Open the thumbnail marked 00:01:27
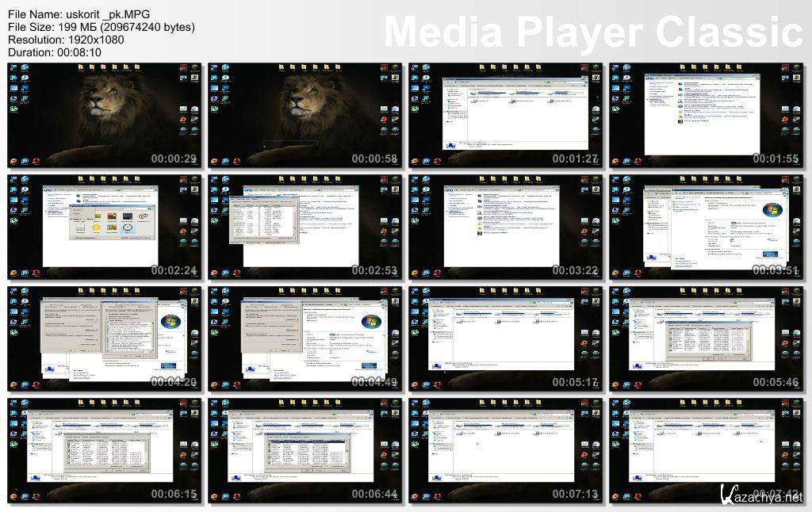812x512 pixels. click(x=506, y=116)
